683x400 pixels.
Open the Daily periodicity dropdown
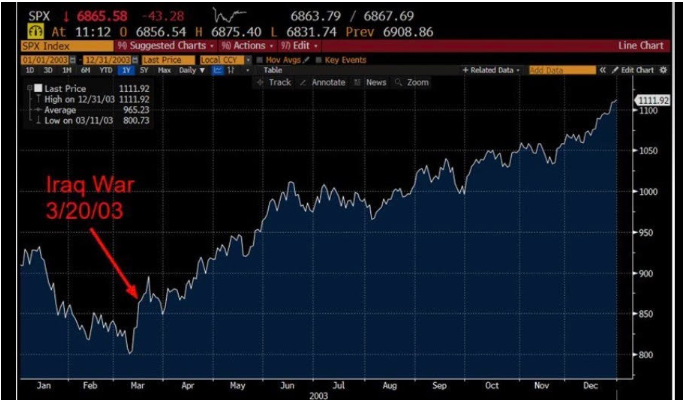coord(192,70)
